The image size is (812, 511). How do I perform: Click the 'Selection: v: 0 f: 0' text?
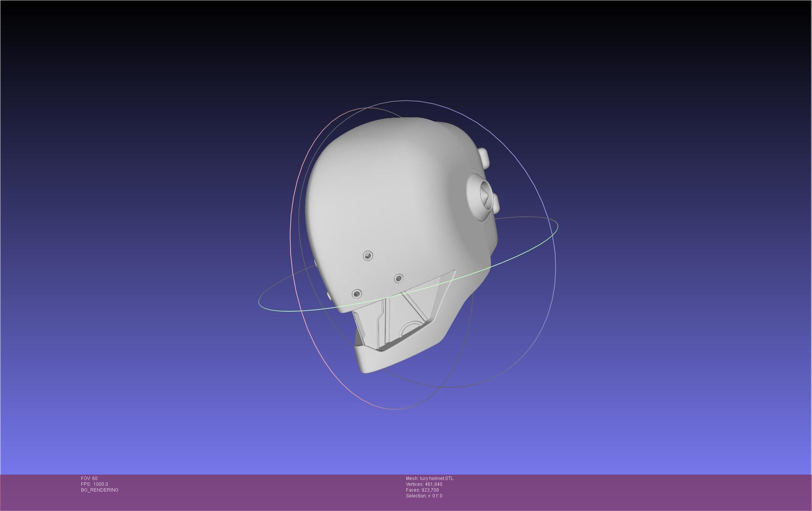424,496
